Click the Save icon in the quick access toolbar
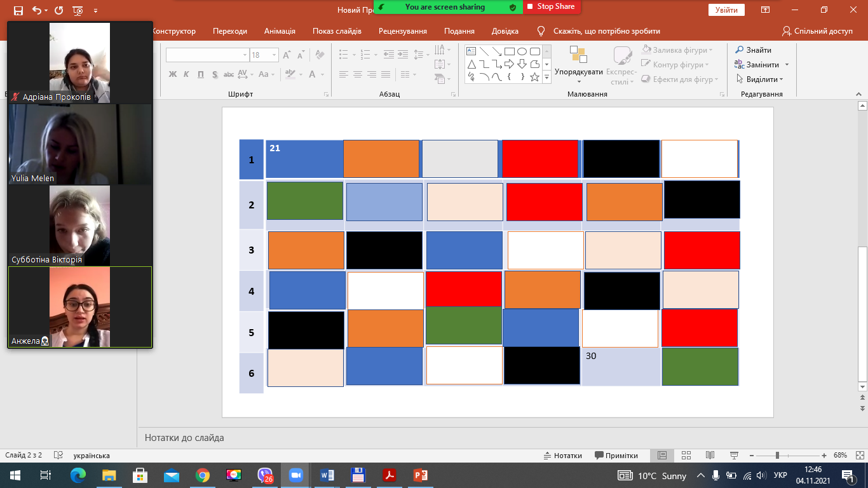The image size is (868, 488). click(18, 10)
